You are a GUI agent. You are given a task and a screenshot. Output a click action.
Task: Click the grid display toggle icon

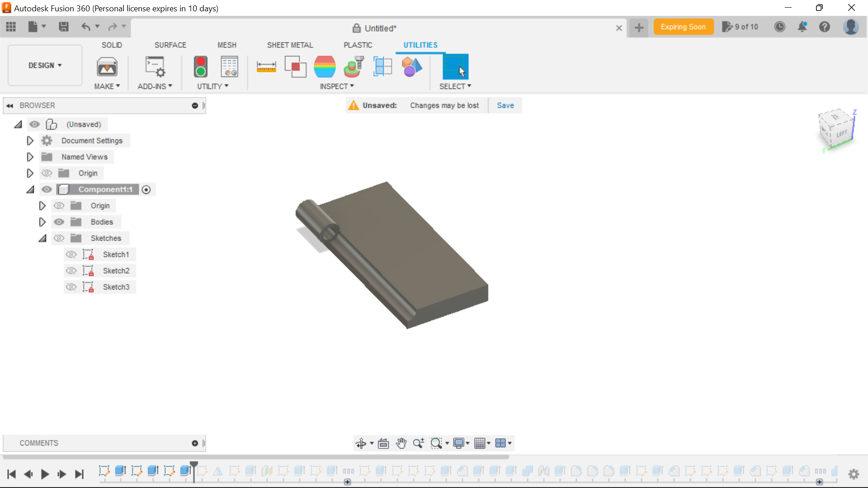[x=481, y=443]
